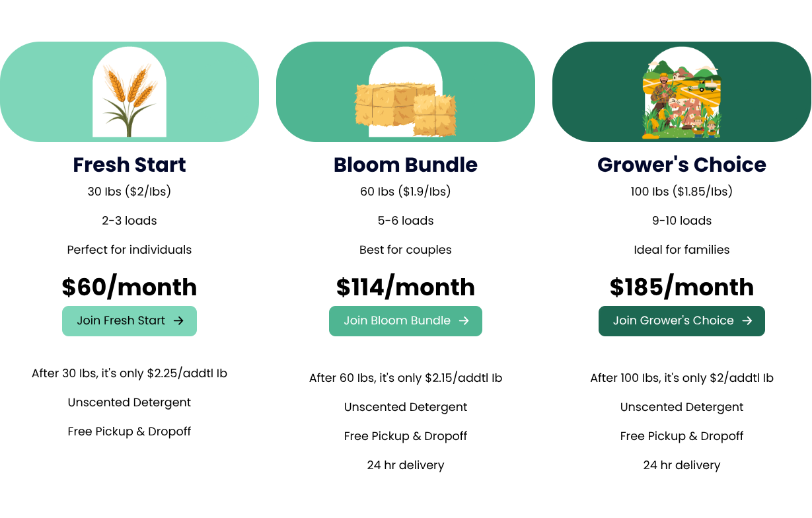Click the dark green Grower's Choice banner
The image size is (812, 518).
(682, 92)
